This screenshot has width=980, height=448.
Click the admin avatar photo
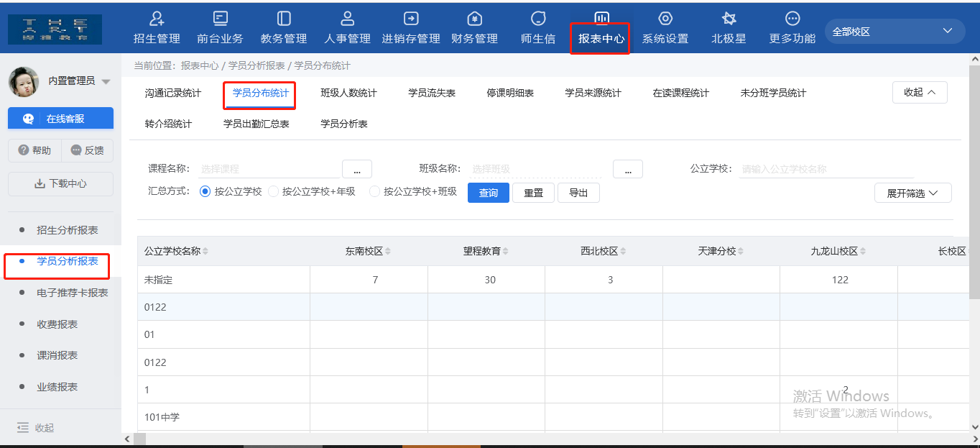coord(24,81)
